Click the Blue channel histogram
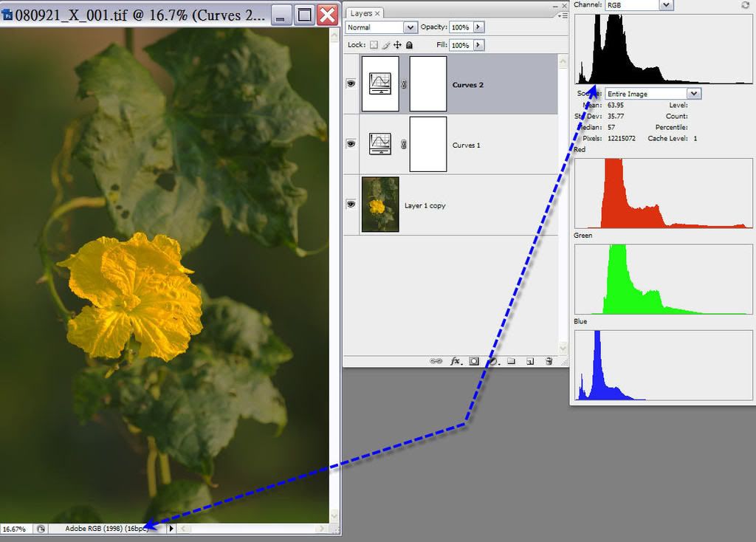The image size is (756, 542). (664, 365)
